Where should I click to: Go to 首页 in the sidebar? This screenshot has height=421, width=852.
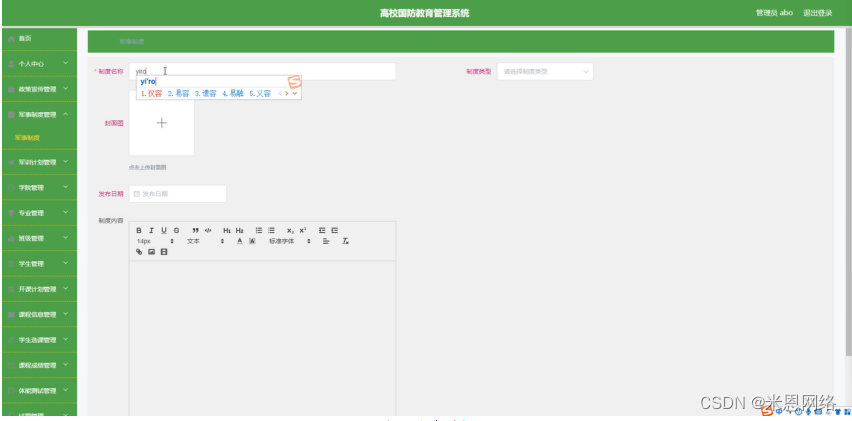(39, 39)
